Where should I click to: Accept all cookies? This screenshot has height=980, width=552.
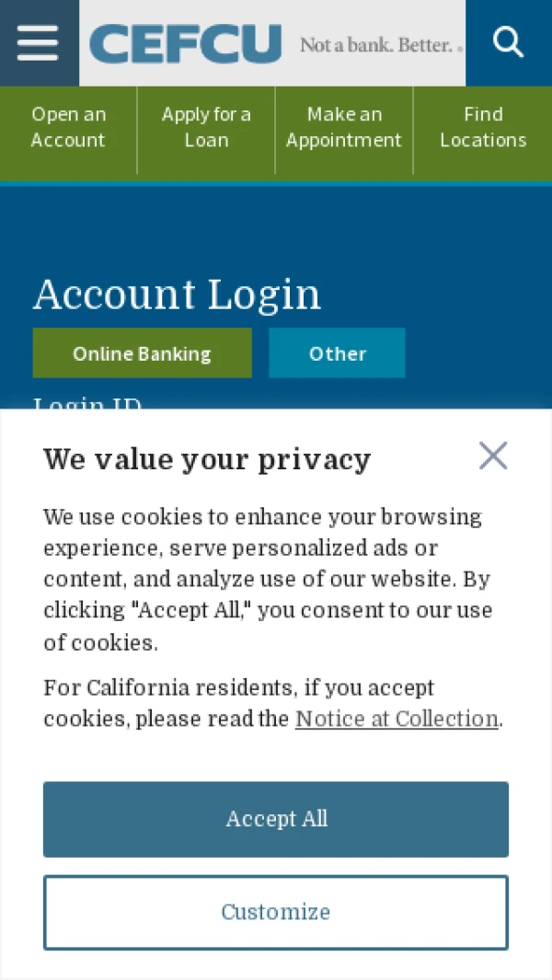pos(276,819)
